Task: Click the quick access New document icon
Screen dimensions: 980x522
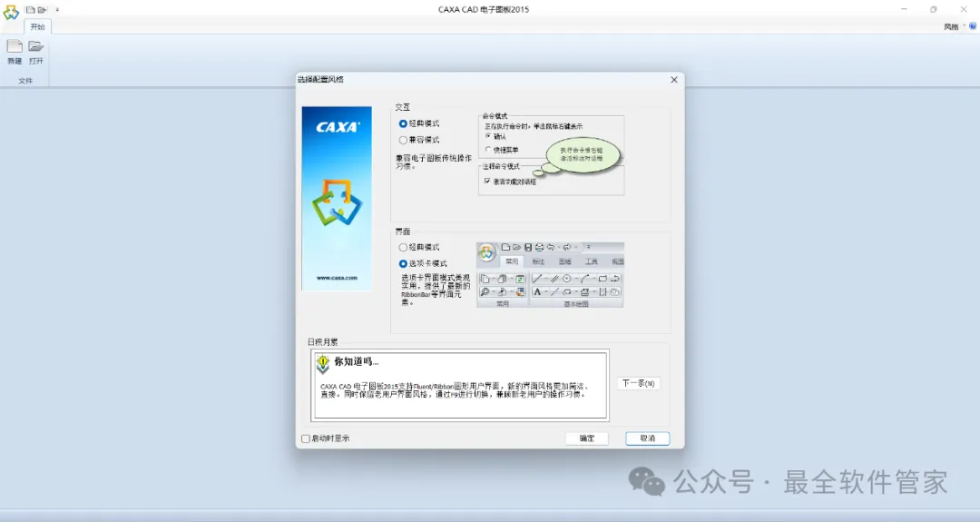Action: pyautogui.click(x=30, y=10)
